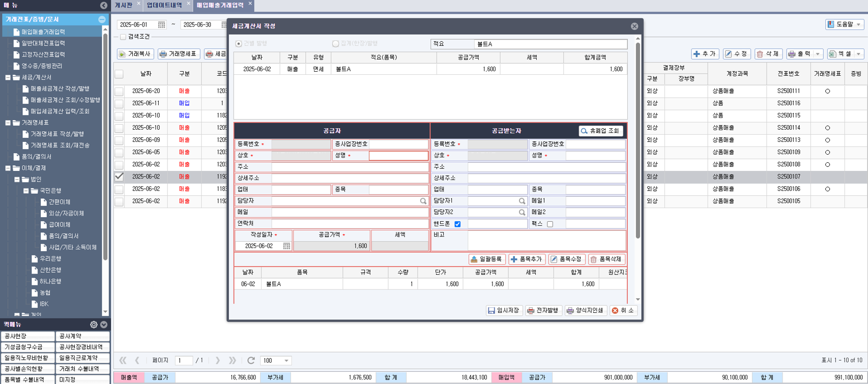Collapse the left menu panel arrow icon

(x=104, y=5)
